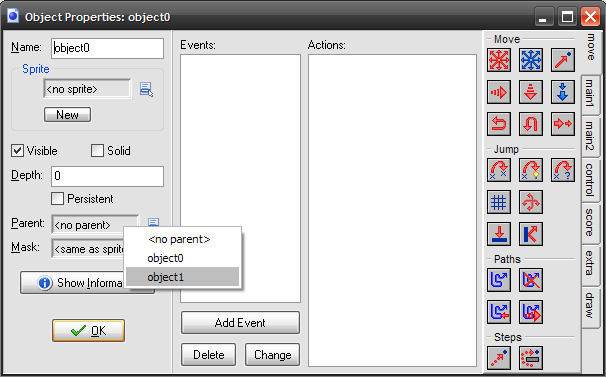606x377 pixels.
Task: Select the Step Towards action icon
Action: point(499,358)
